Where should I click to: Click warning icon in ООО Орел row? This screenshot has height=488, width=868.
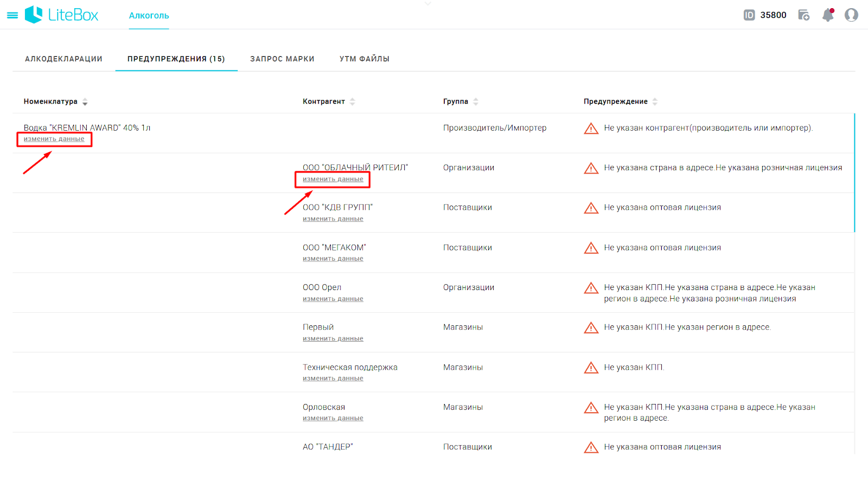click(591, 288)
